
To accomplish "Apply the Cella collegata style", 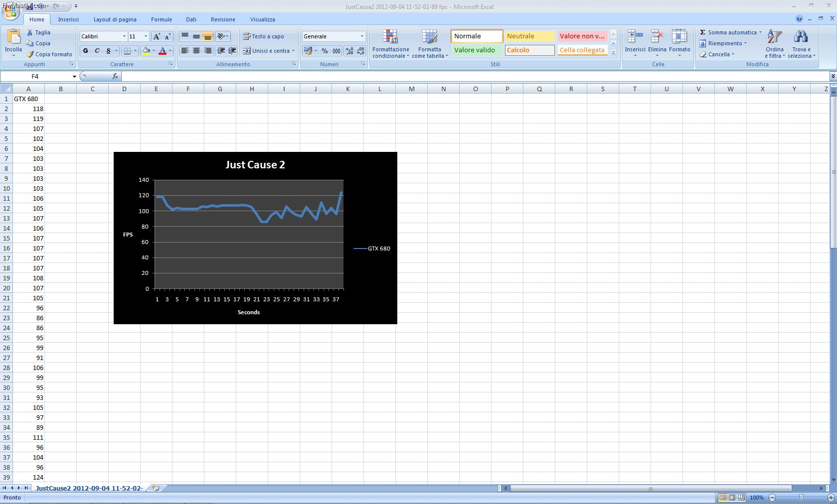I will coord(582,50).
